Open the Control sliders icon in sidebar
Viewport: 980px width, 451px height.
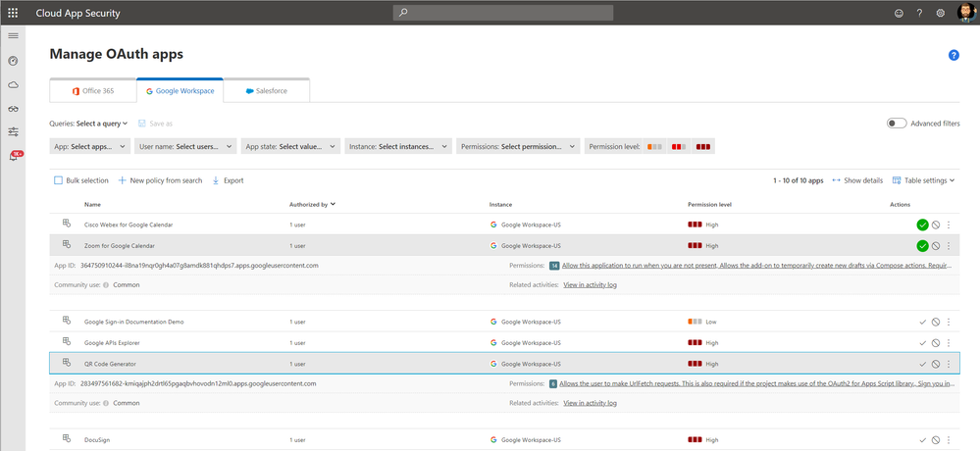13,131
